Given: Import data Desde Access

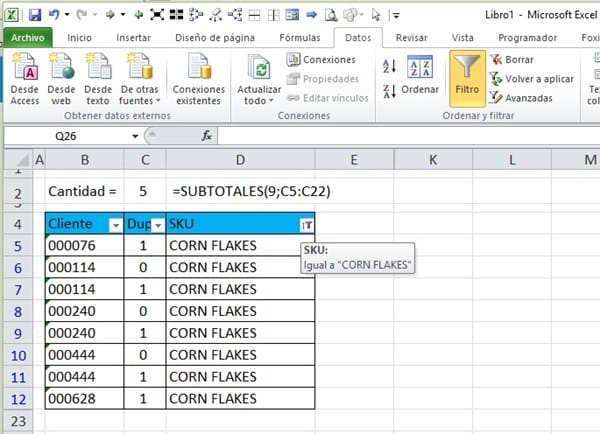Looking at the screenshot, I should (25, 79).
